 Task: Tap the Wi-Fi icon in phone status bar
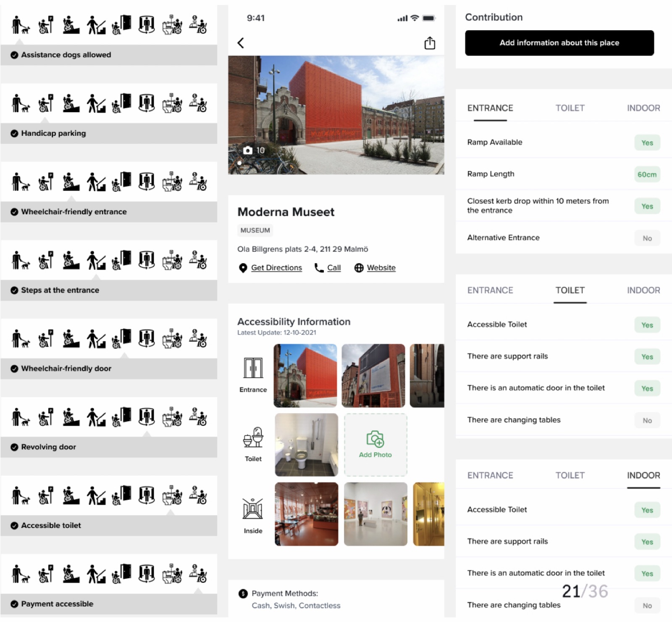(x=415, y=18)
